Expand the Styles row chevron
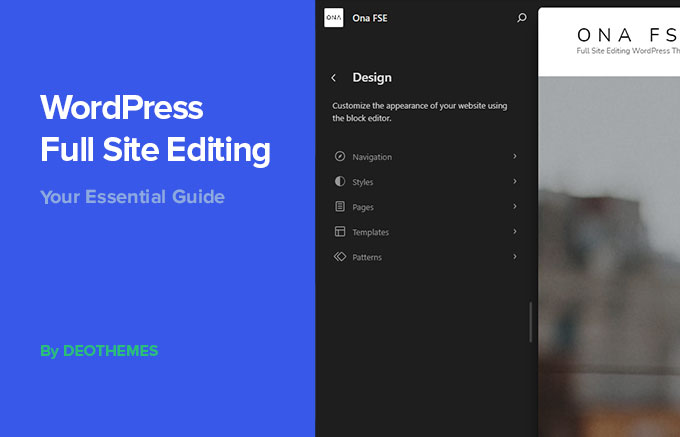 [x=515, y=181]
